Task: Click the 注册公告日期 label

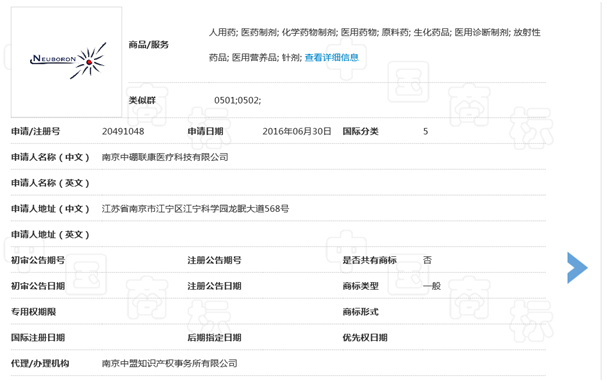Action: 214,286
